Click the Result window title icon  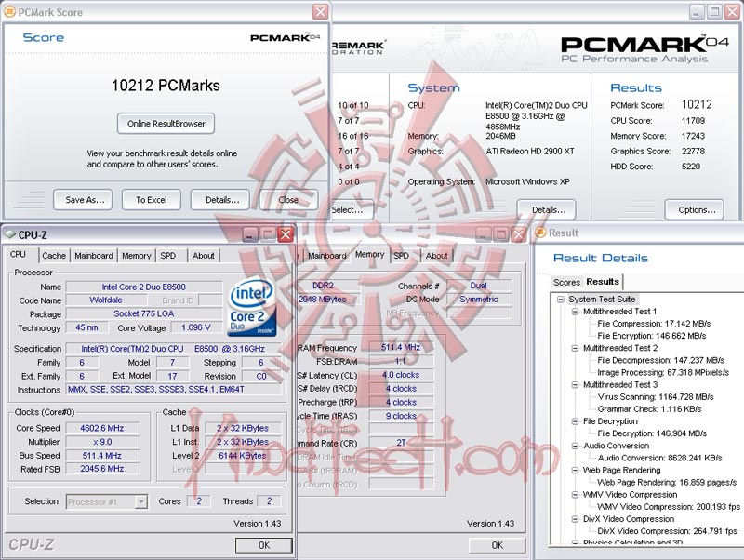[540, 233]
